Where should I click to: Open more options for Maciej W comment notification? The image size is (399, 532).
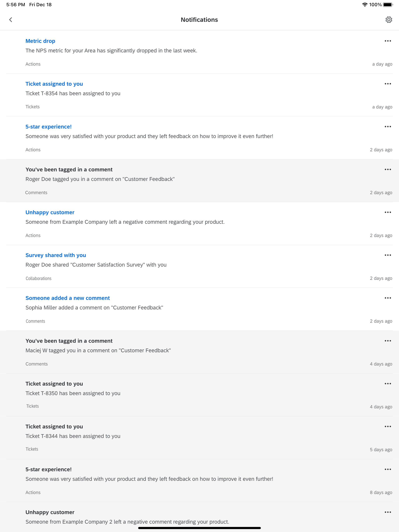[388, 341]
